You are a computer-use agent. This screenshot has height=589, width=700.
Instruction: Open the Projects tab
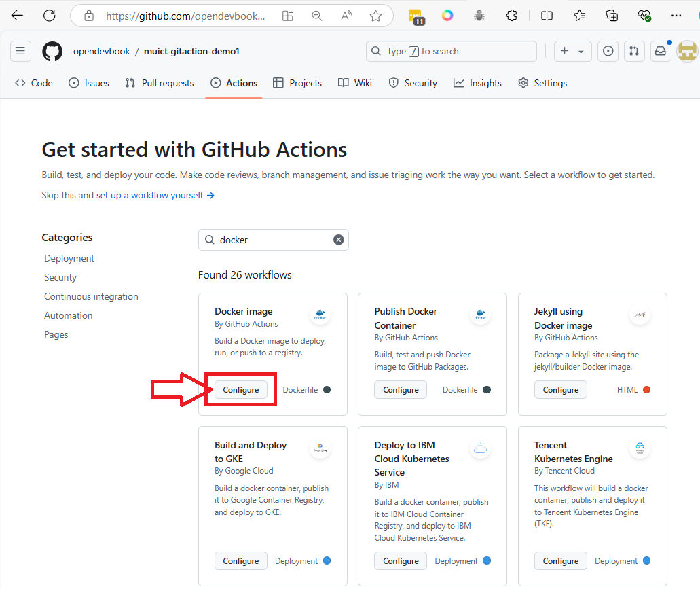pos(297,83)
